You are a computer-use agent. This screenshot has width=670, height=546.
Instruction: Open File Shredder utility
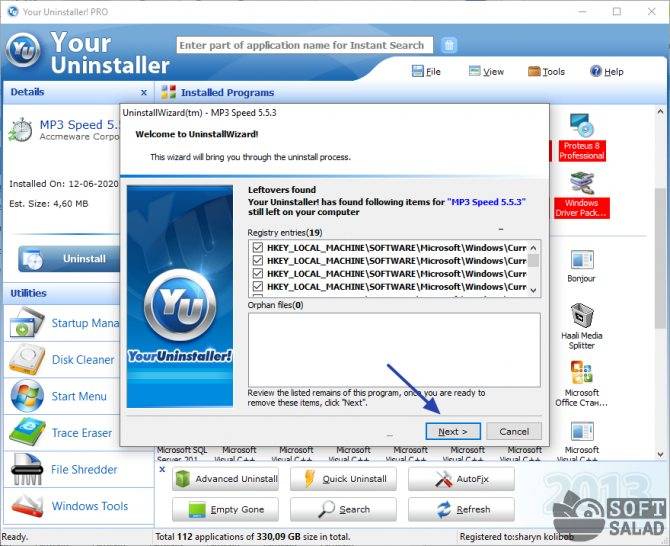point(79,470)
